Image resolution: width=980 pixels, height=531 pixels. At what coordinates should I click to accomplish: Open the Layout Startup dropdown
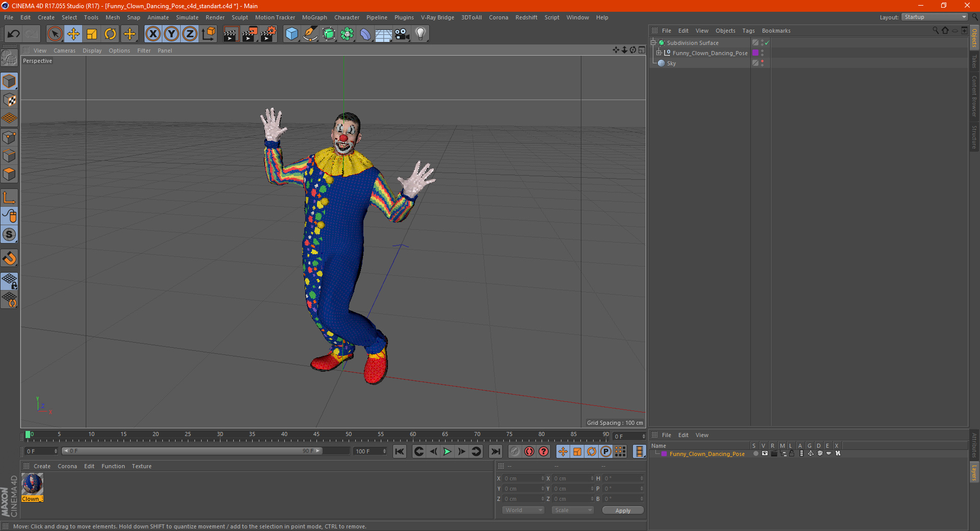tap(935, 17)
